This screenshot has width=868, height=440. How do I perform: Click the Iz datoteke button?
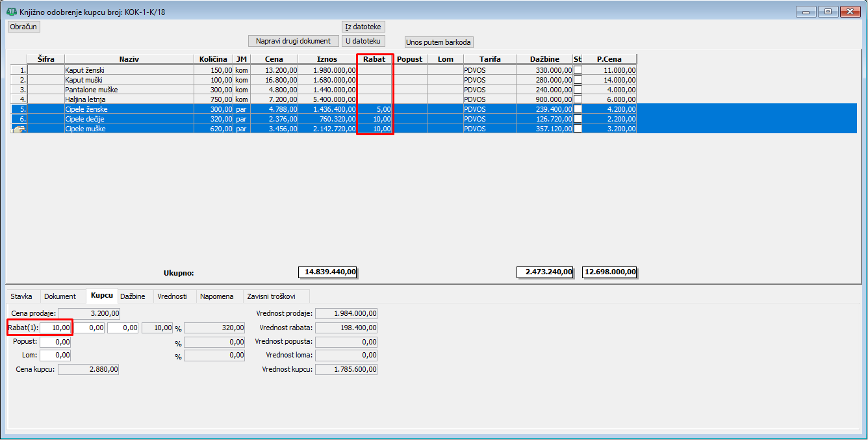pyautogui.click(x=364, y=27)
